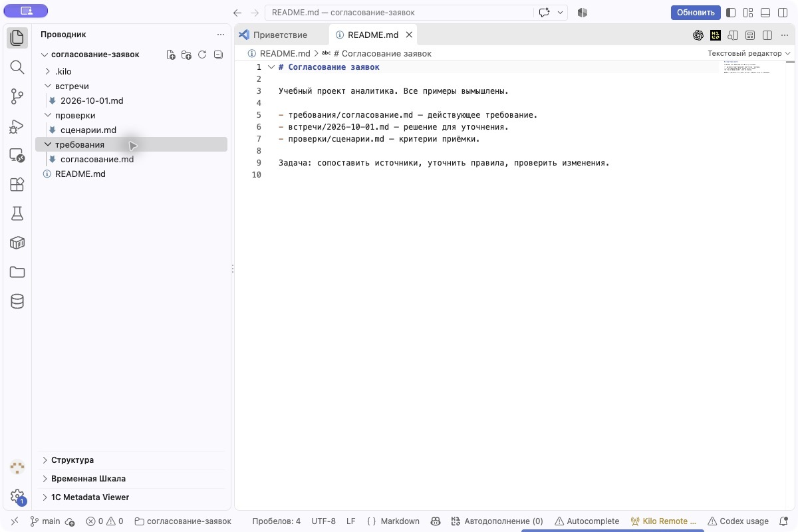The width and height of the screenshot is (798, 532).
Task: Split the editor to the right
Action: [x=767, y=35]
